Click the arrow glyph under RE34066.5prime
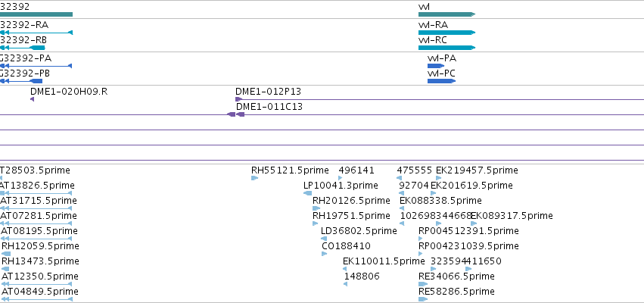Screen dimensions: 644x303 [423, 284]
